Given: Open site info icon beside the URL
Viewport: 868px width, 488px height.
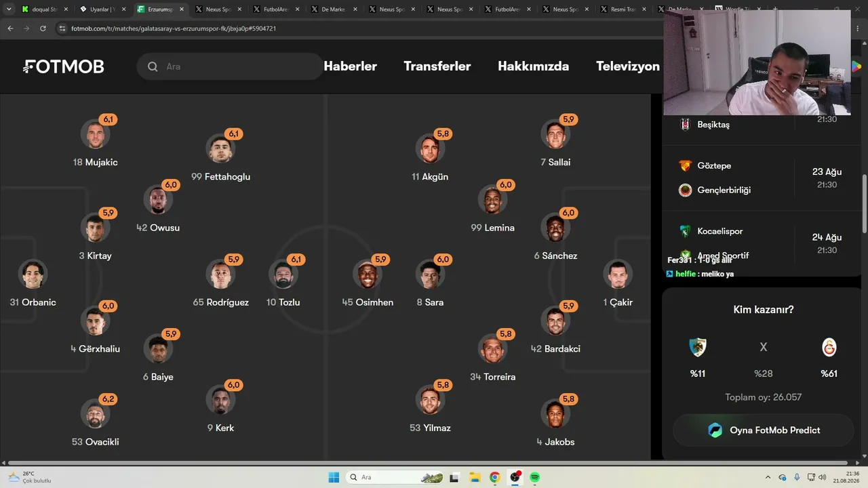Looking at the screenshot, I should (x=62, y=28).
